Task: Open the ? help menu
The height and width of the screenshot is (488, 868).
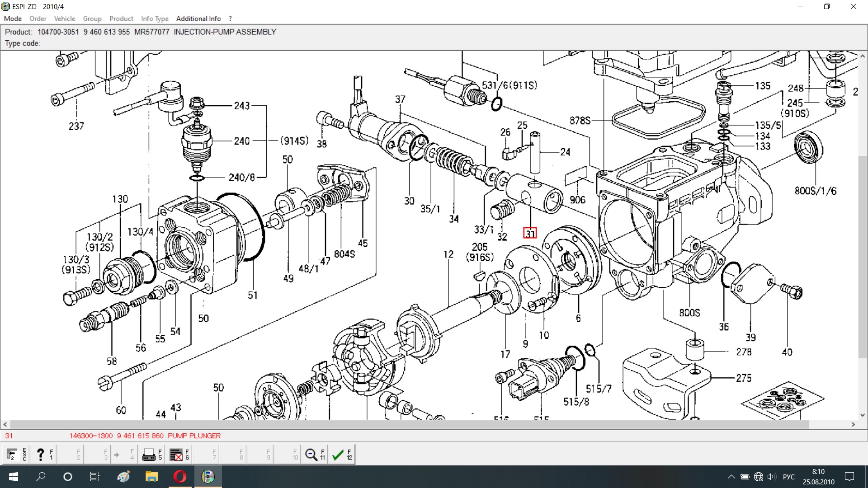Action: [x=230, y=19]
